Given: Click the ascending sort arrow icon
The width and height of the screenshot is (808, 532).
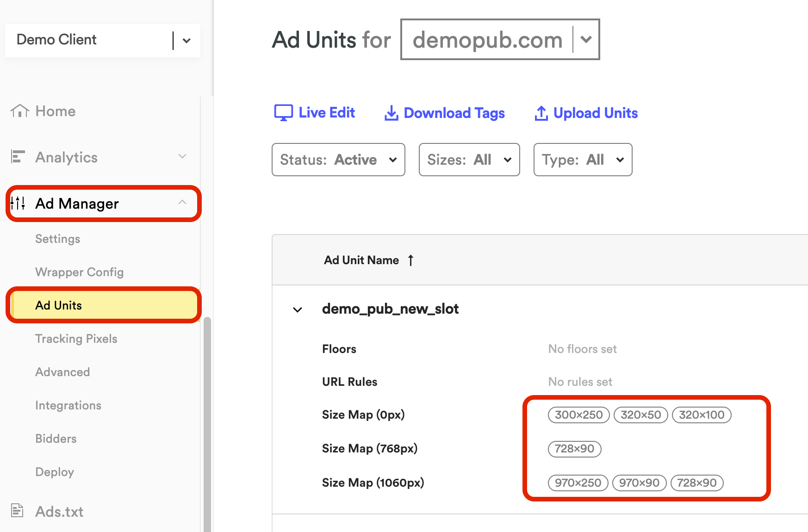Looking at the screenshot, I should click(410, 260).
